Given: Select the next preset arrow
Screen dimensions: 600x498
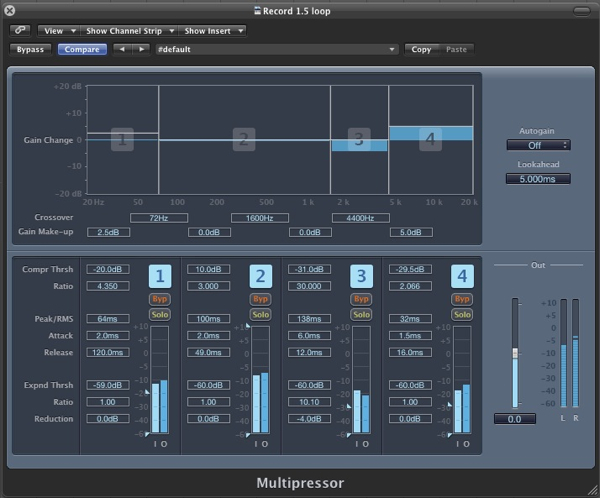Looking at the screenshot, I should [x=141, y=49].
